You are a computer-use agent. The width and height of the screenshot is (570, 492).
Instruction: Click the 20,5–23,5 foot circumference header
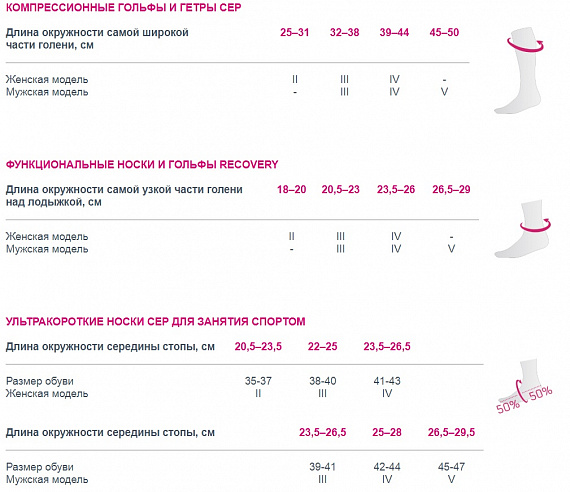point(258,347)
